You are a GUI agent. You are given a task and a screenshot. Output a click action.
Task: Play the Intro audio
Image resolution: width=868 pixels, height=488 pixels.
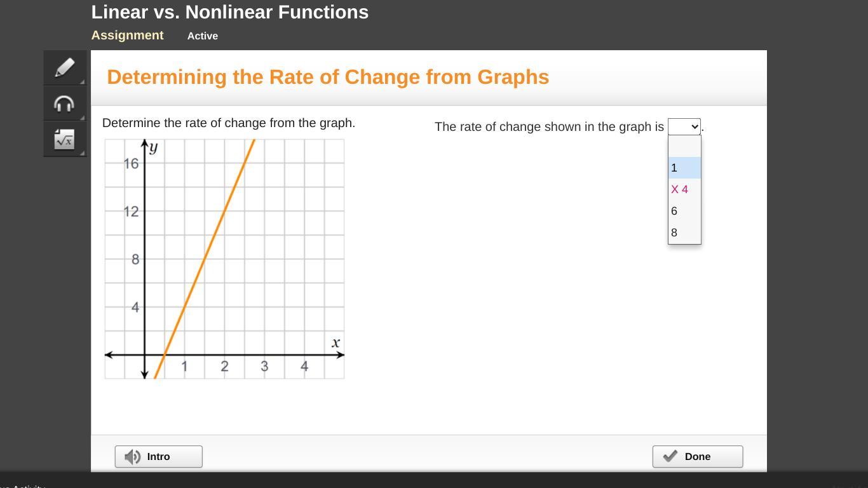point(159,457)
